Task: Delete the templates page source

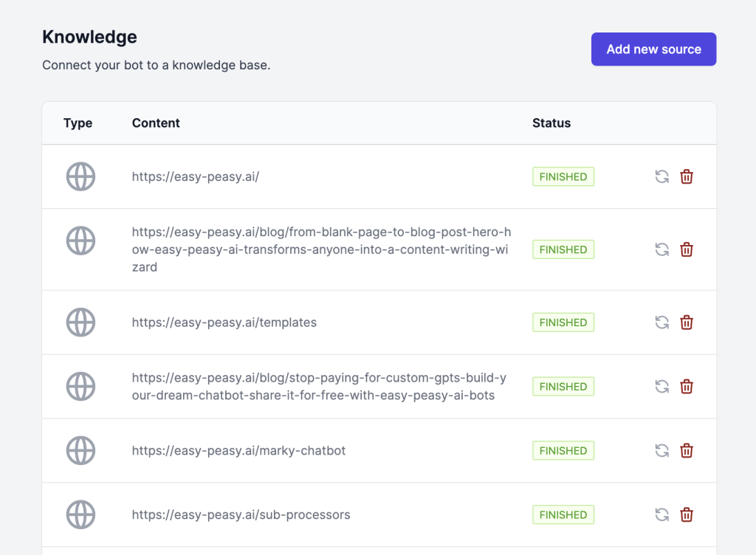Action: tap(687, 323)
